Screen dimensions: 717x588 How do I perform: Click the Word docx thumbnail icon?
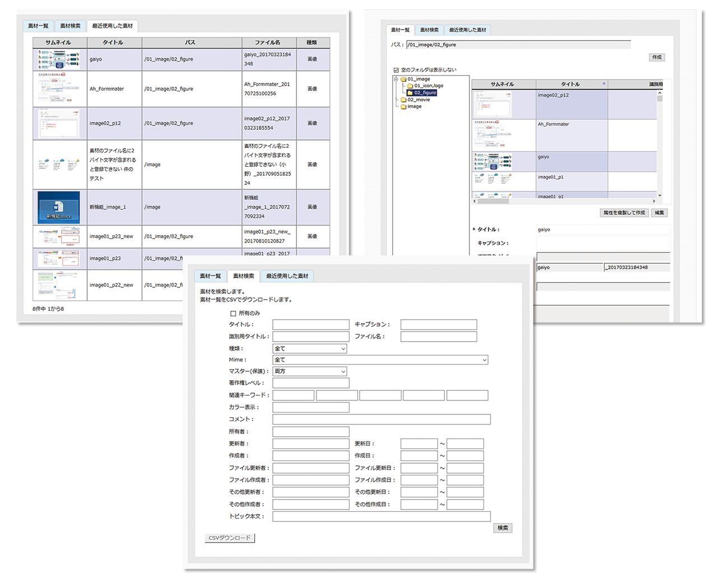tap(59, 207)
